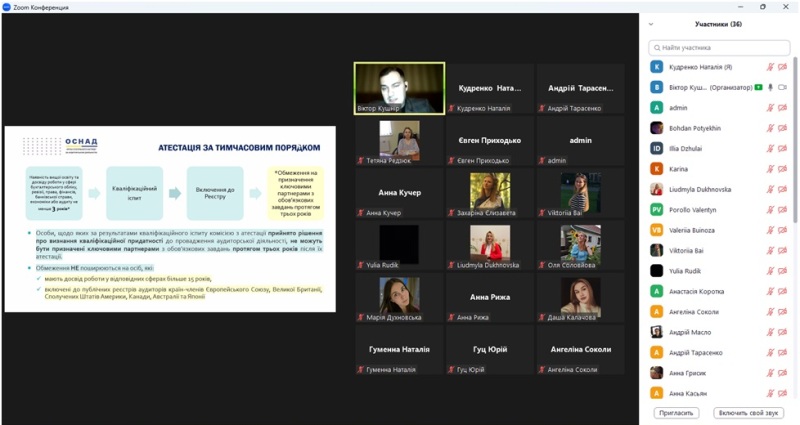Click the camera-off icon in admin row
This screenshot has height=425, width=800.
(783, 108)
